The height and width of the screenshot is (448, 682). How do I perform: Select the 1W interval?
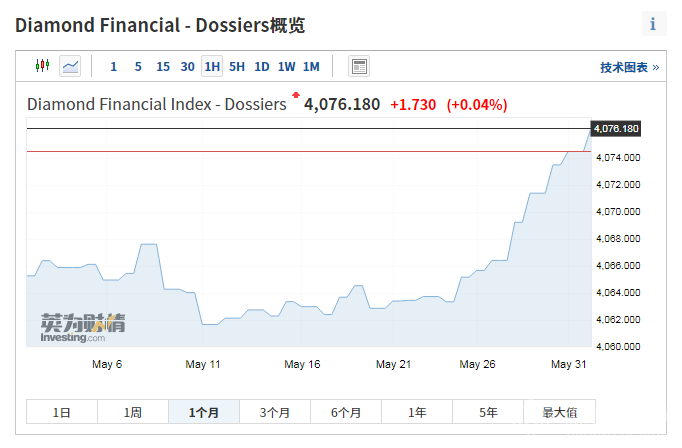(x=286, y=67)
